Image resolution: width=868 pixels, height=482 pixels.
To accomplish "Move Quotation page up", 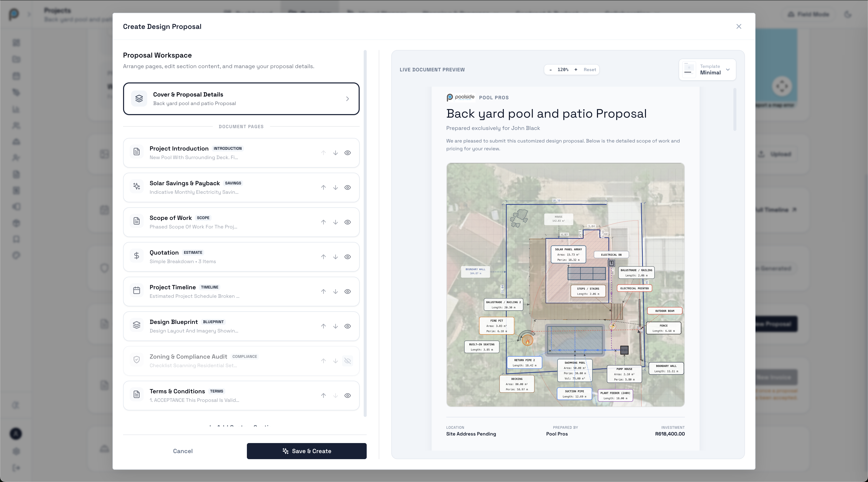I will 323,257.
